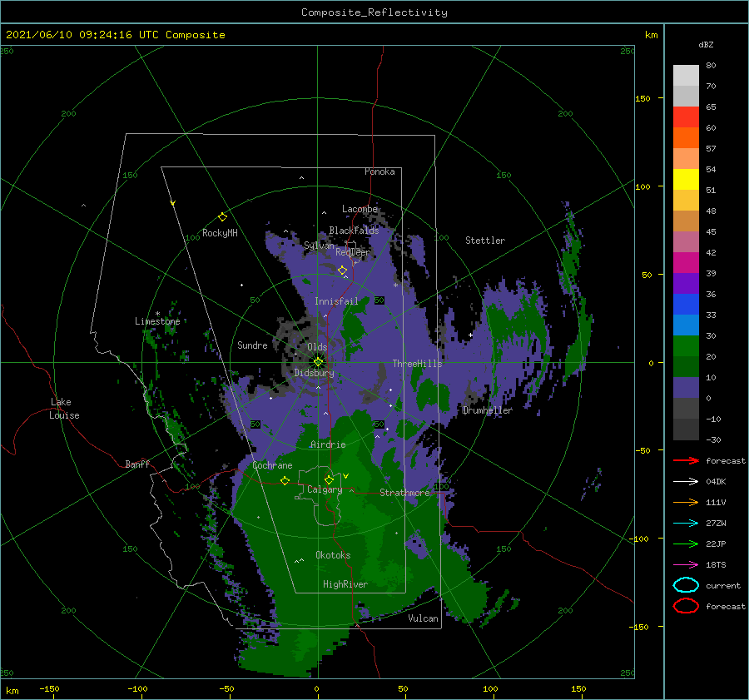Click the yellow radar-site diamond at map center
749x700 pixels.
point(318,362)
